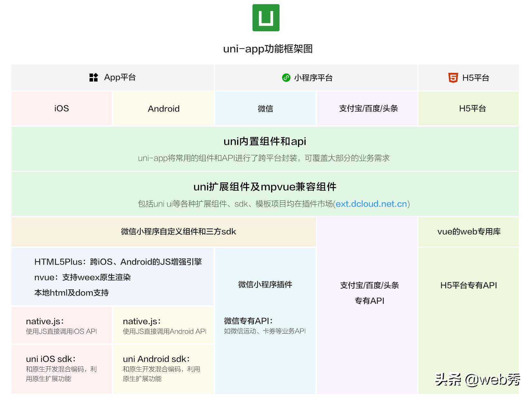Click the H5平台专有API cell
Viewport: 532px width, 398px height.
469,285
